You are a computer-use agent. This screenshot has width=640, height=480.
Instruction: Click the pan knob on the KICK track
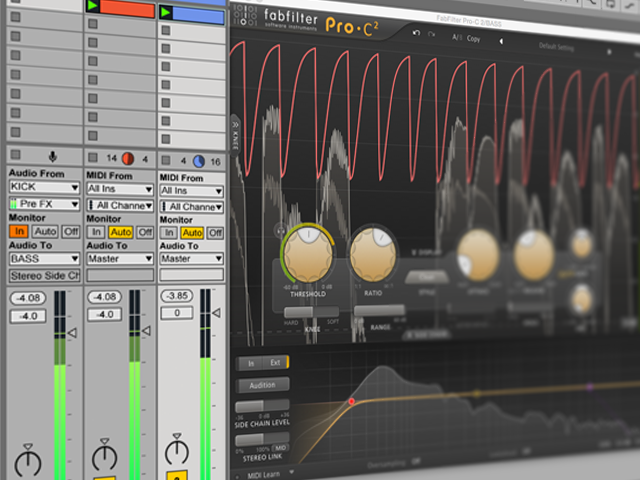(x=28, y=461)
